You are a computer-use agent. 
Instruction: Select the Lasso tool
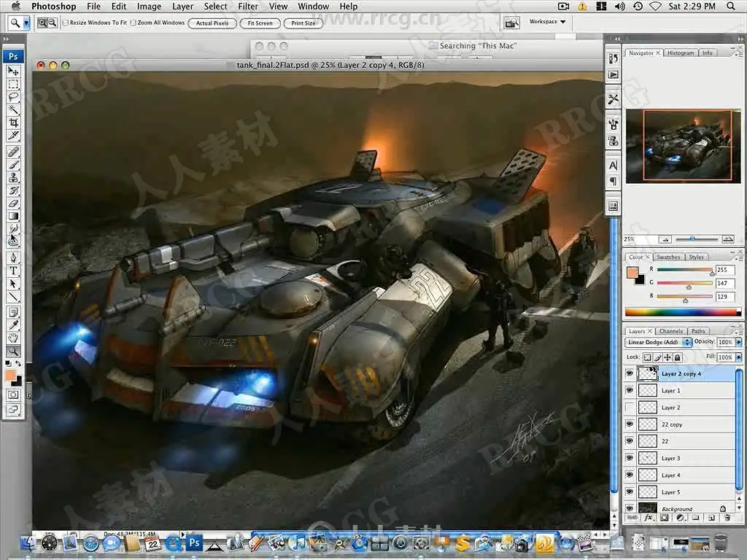13,97
